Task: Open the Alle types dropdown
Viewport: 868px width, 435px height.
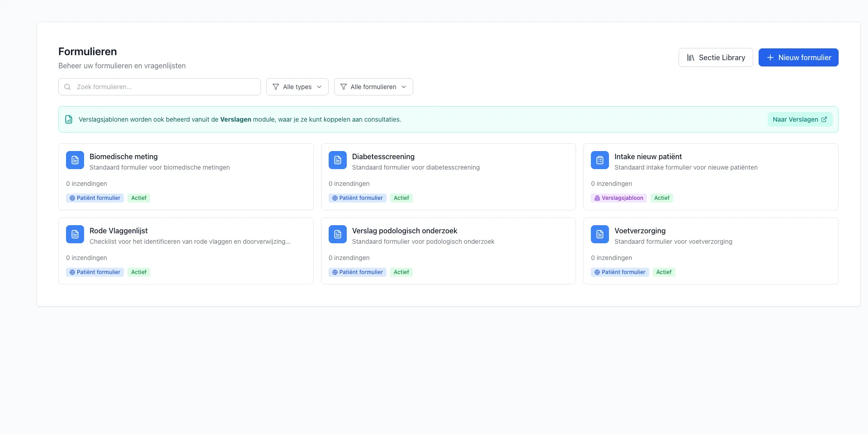Action: 297,87
